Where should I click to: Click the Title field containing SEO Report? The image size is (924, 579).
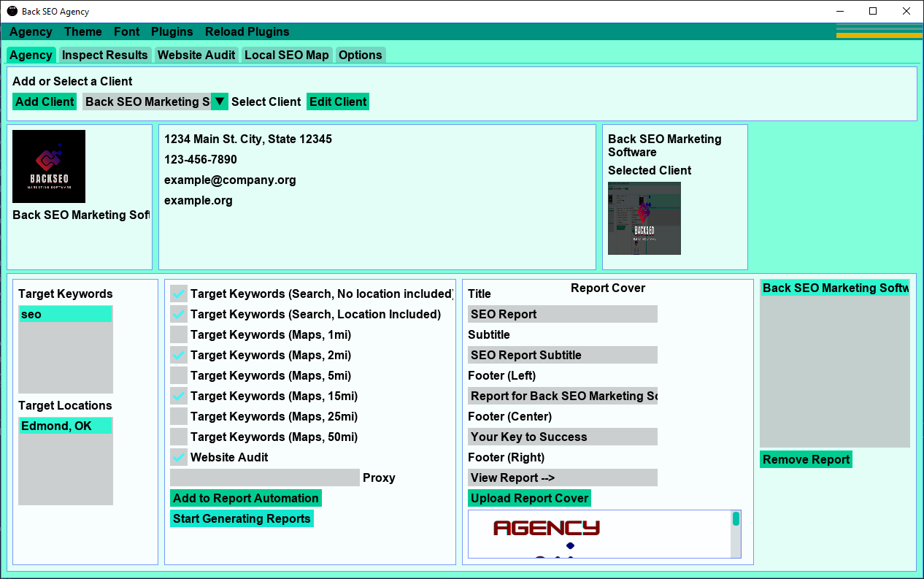click(x=563, y=314)
